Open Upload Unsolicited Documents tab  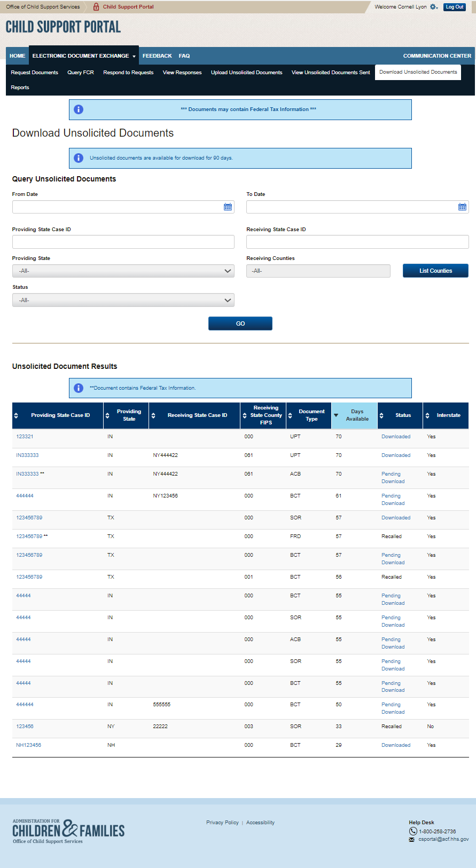(246, 73)
